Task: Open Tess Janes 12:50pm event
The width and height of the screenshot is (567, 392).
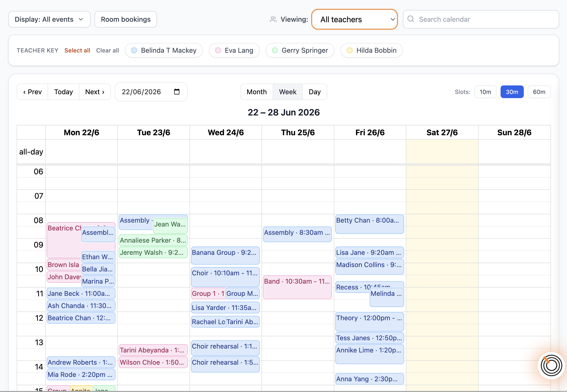Action: click(x=369, y=338)
